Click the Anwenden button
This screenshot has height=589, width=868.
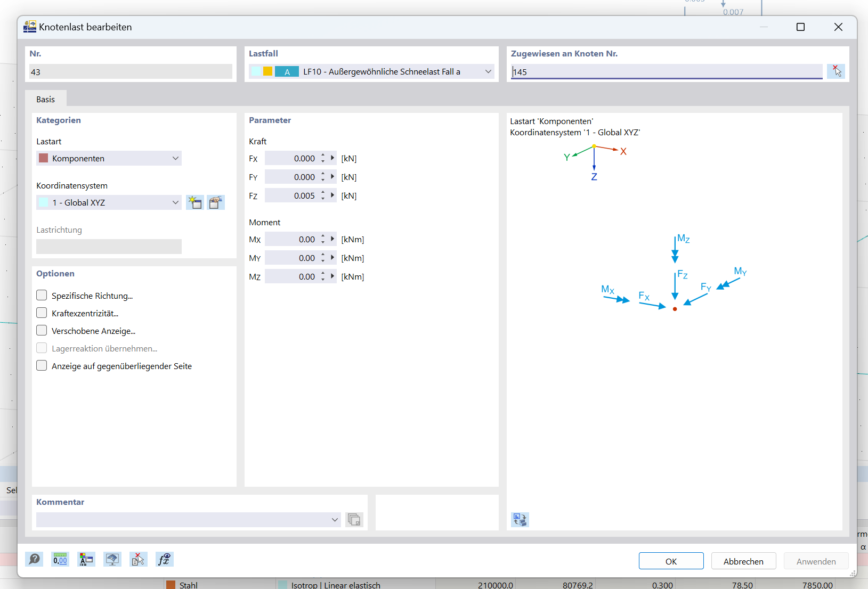pyautogui.click(x=816, y=561)
